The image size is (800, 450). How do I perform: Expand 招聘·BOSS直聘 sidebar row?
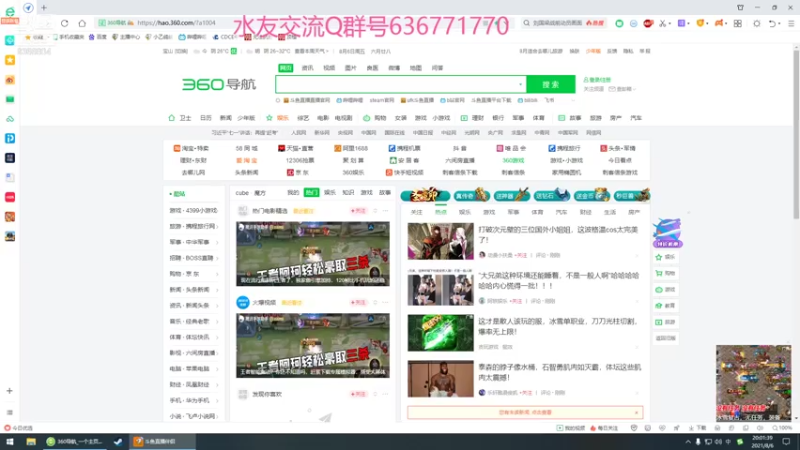point(194,258)
